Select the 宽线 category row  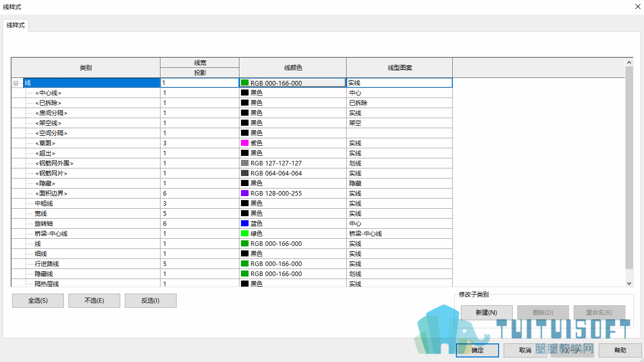(41, 214)
